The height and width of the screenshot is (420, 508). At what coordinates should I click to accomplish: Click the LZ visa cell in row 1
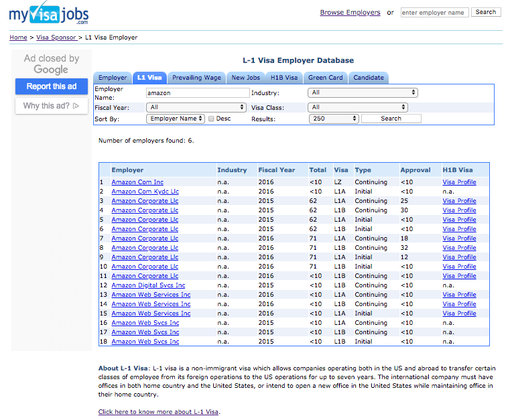point(338,182)
